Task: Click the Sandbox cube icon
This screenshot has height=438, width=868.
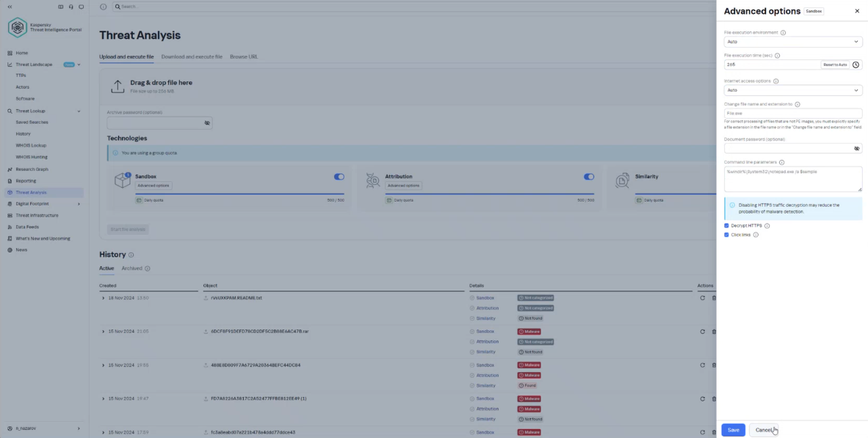Action: (x=123, y=180)
